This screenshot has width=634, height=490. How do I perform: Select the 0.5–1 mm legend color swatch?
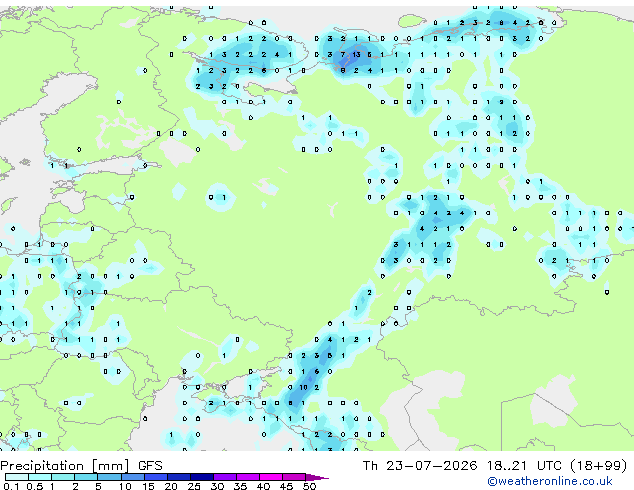(40, 477)
